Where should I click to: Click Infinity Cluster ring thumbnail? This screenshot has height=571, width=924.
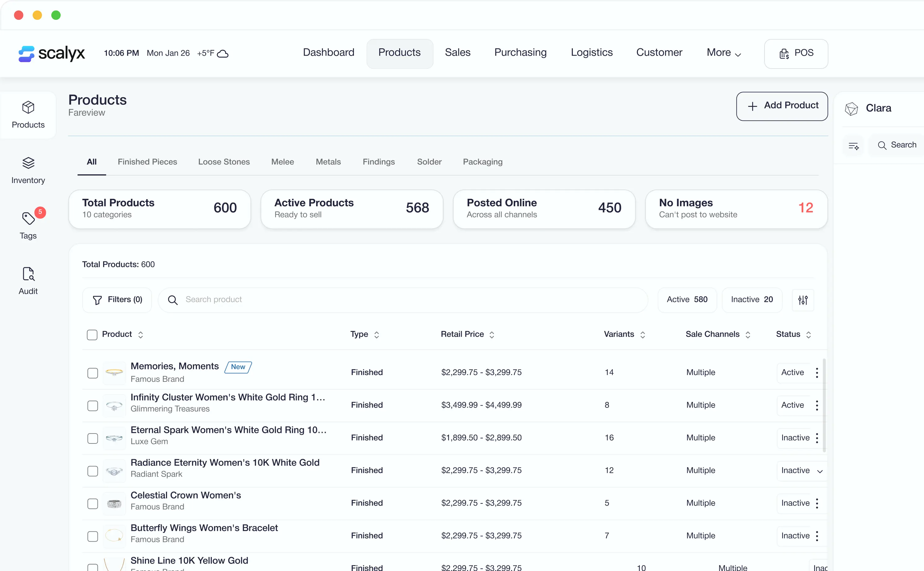click(x=114, y=406)
